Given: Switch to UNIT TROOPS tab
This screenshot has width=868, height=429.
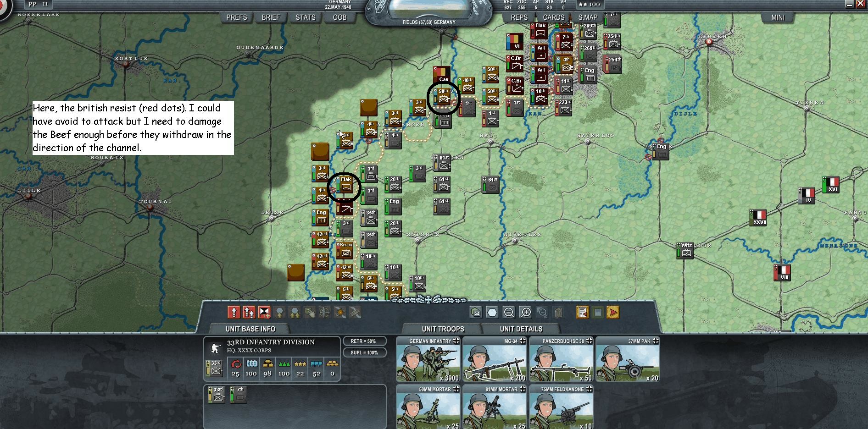Looking at the screenshot, I should (443, 329).
